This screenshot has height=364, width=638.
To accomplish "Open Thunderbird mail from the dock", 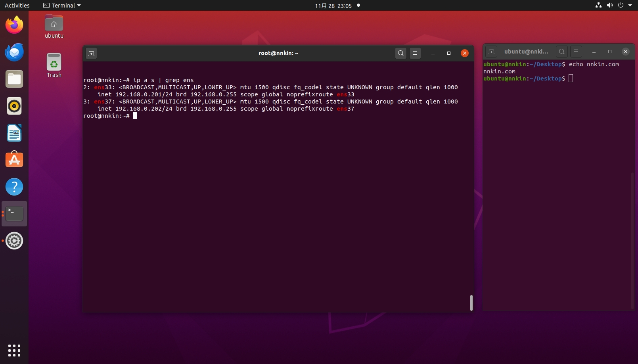I will coord(14,52).
